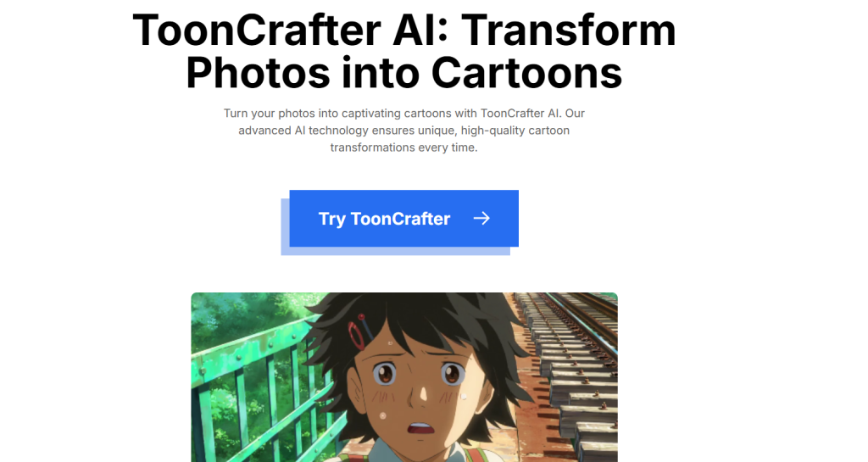Select the word ToonCrafter in the main heading
Screen dimensions: 868x462
click(x=256, y=30)
